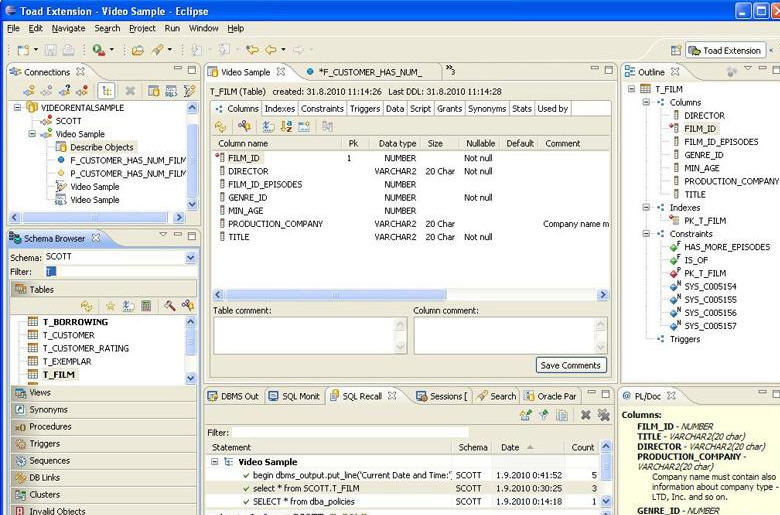Viewport: 780px width, 515px height.
Task: Collapse the Columns node in Outline
Action: click(x=646, y=102)
